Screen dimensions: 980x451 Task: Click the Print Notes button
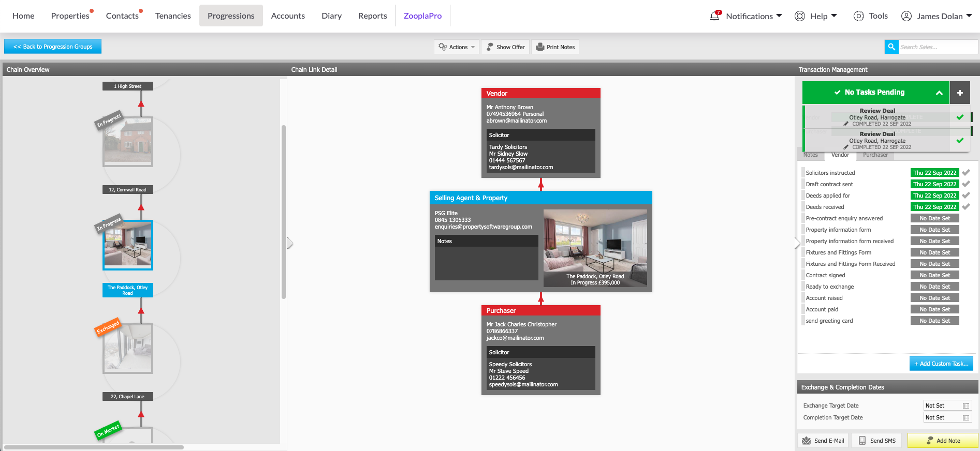555,47
